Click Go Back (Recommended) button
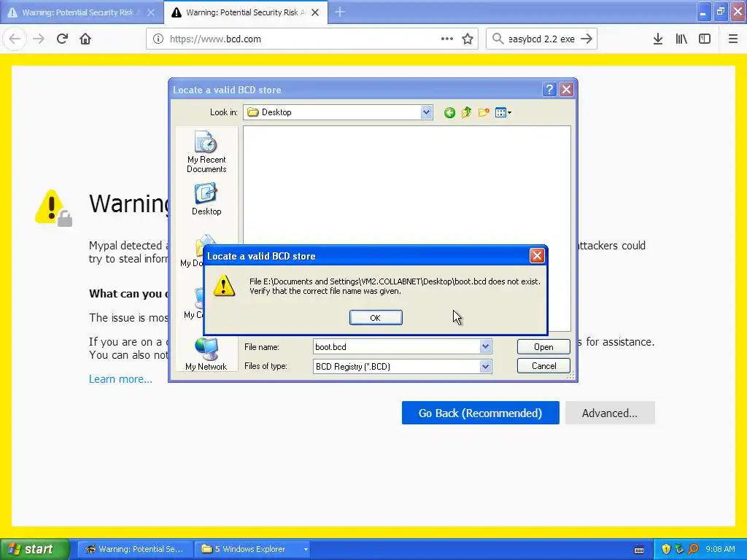747x560 pixels. (480, 413)
